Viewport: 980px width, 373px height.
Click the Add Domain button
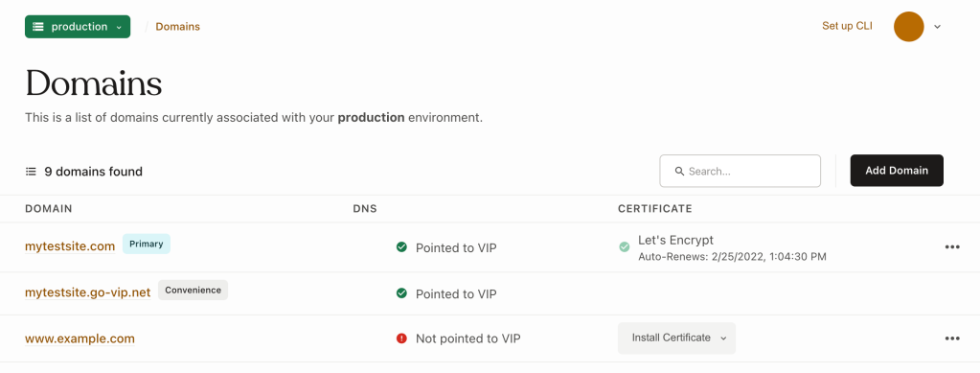tap(897, 171)
